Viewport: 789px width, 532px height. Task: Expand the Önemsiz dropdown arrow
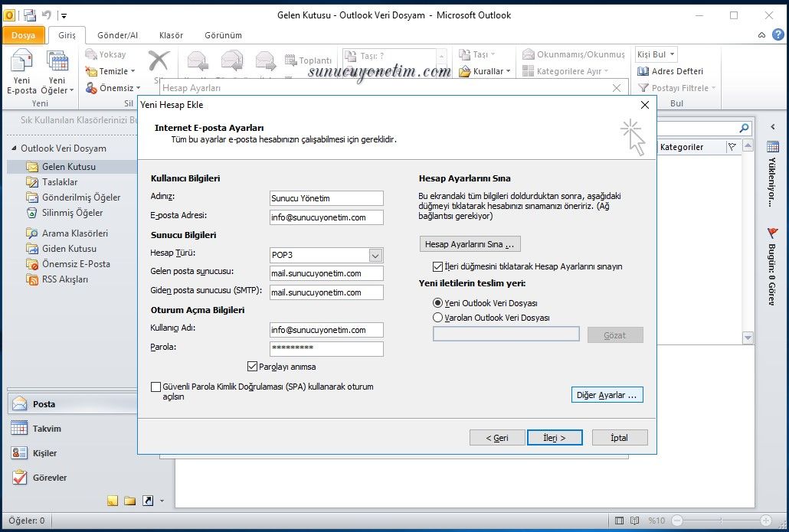[139, 88]
